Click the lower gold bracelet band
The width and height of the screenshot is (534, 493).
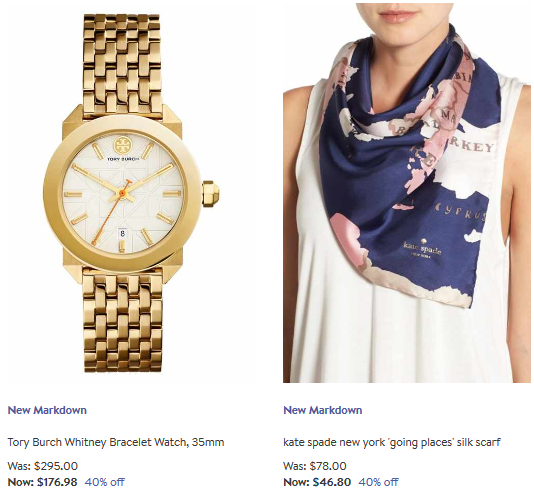pyautogui.click(x=122, y=322)
